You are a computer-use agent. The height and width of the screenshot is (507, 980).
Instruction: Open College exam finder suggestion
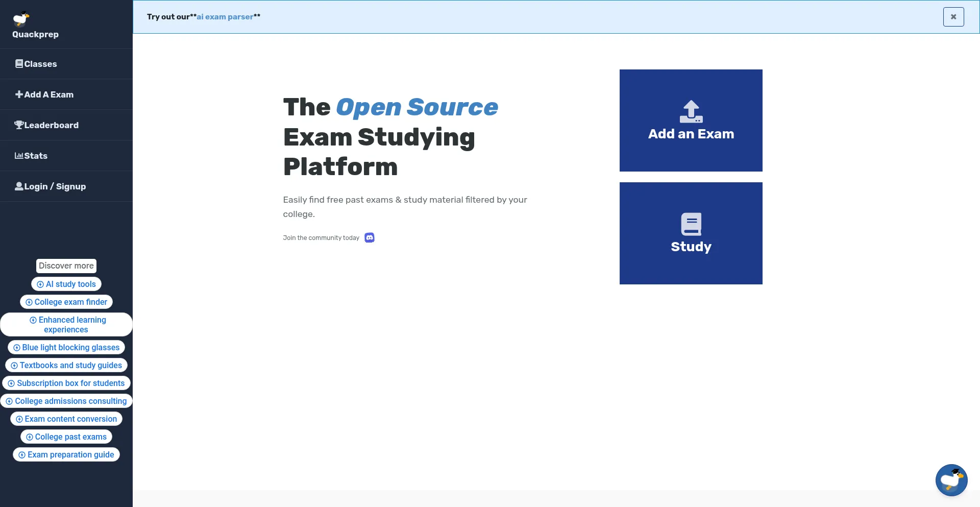point(66,302)
